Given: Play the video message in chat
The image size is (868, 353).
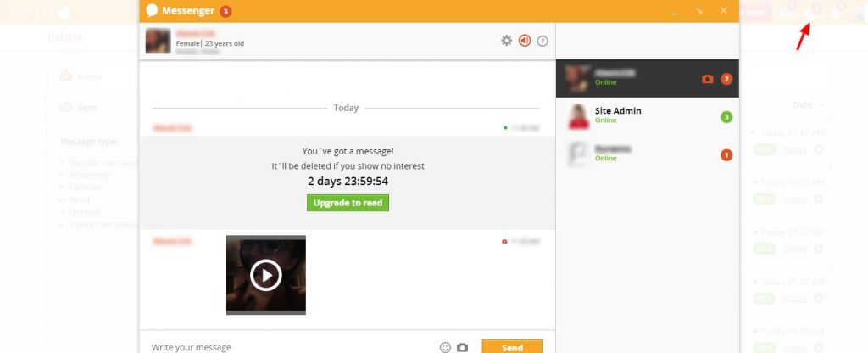Looking at the screenshot, I should [x=265, y=275].
